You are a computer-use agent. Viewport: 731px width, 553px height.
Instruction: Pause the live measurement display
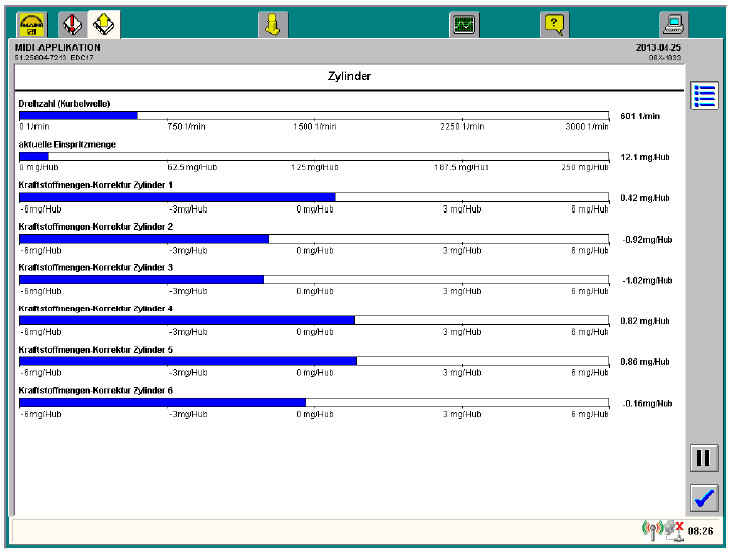[x=704, y=458]
